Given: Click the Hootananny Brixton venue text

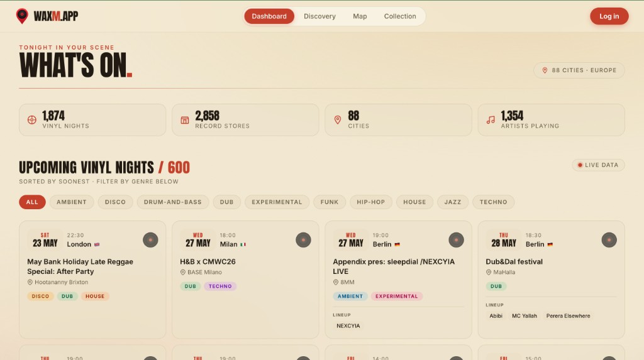Looking at the screenshot, I should click(61, 283).
